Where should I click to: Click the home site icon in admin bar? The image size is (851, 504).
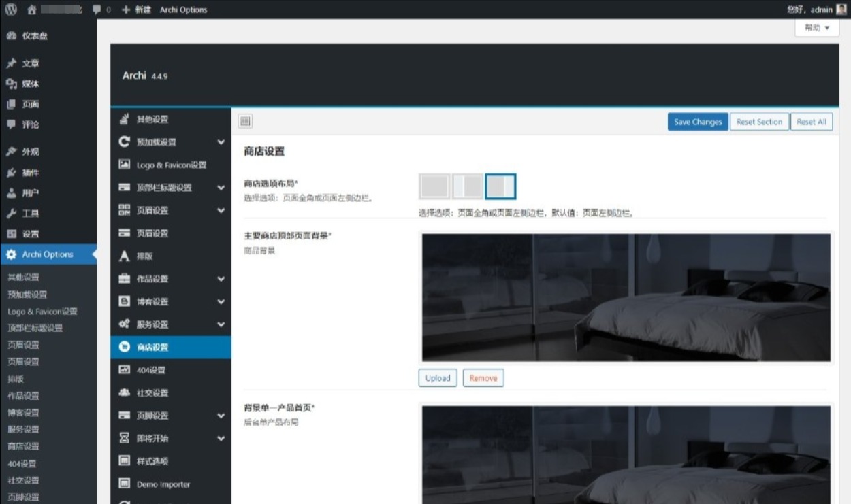click(32, 10)
